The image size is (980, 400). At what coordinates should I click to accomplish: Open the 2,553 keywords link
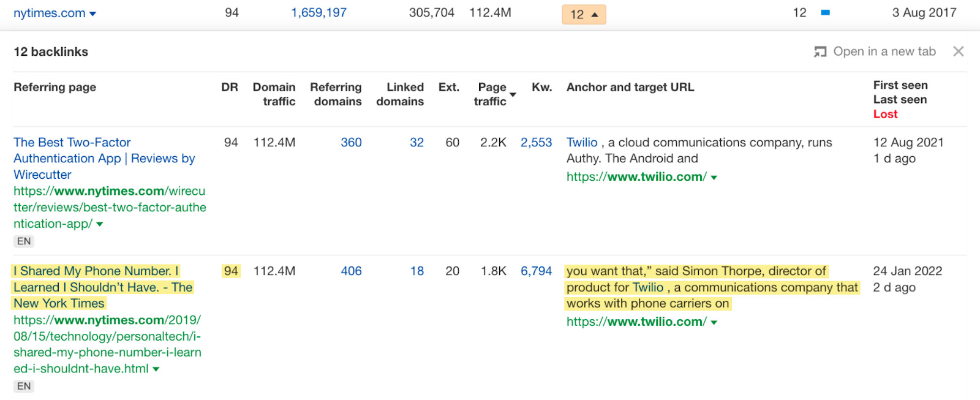[536, 142]
